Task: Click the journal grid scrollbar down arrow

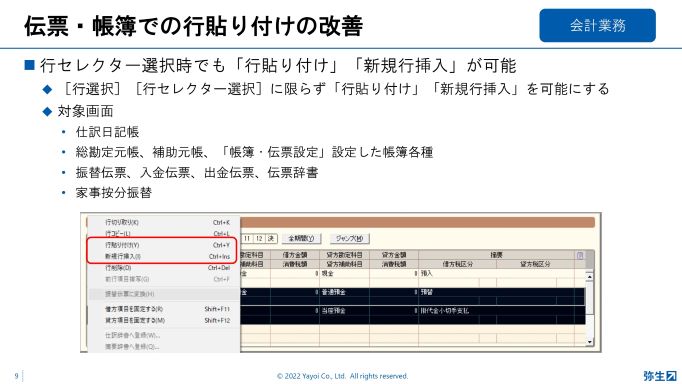Action: coord(589,342)
